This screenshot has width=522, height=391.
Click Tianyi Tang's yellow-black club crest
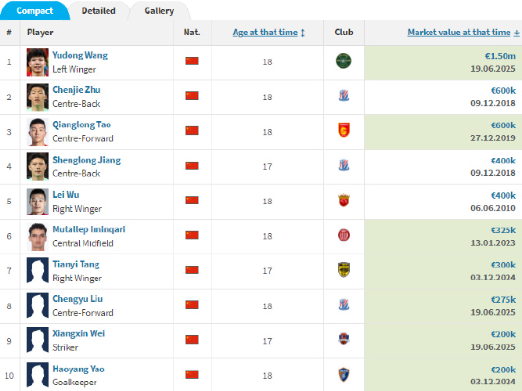(x=344, y=270)
